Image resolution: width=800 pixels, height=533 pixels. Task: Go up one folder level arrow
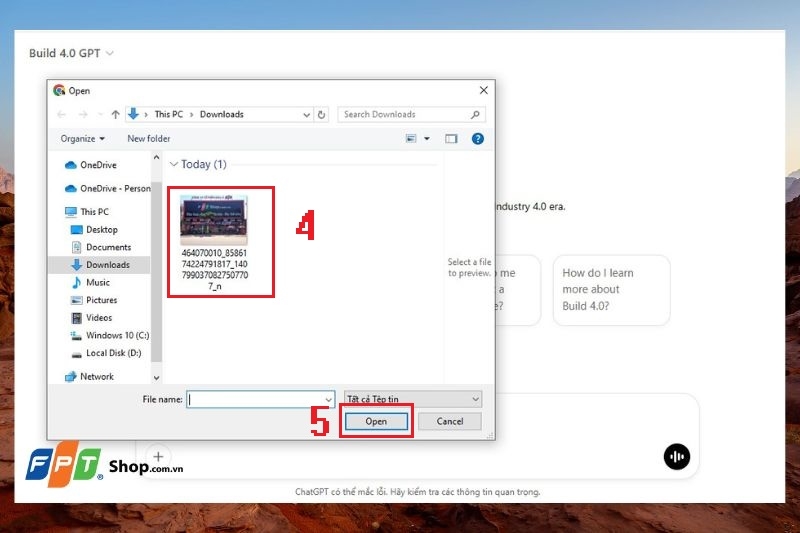click(116, 114)
